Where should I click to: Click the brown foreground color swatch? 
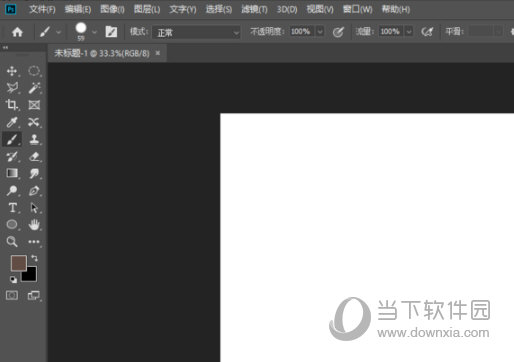click(19, 263)
